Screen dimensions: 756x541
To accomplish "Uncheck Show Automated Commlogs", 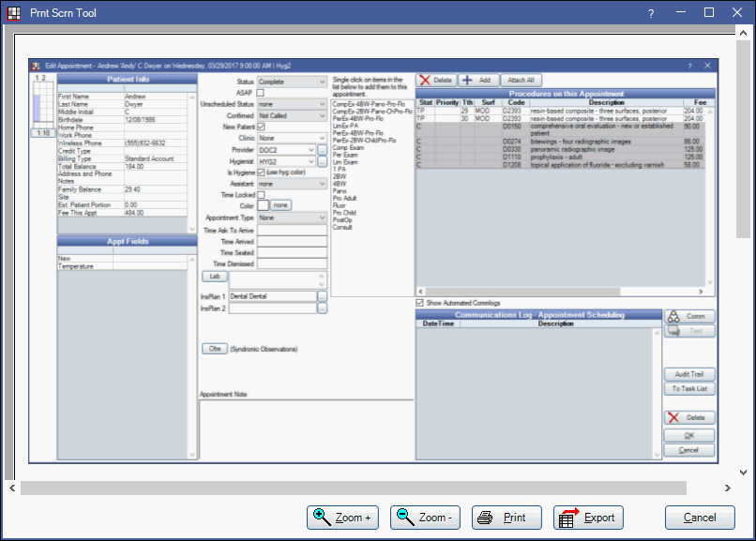I will coord(419,303).
